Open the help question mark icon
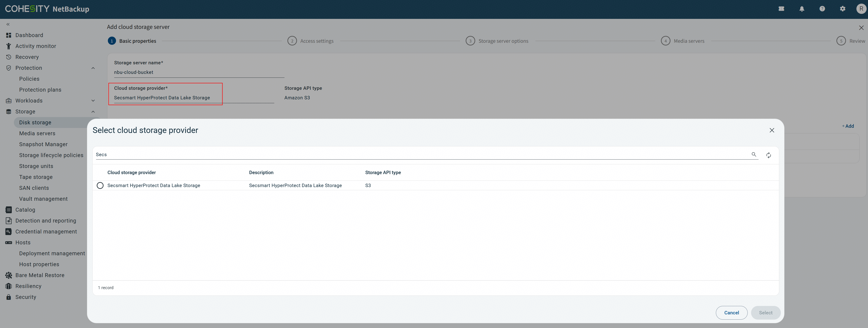The width and height of the screenshot is (868, 328). pyautogui.click(x=822, y=9)
